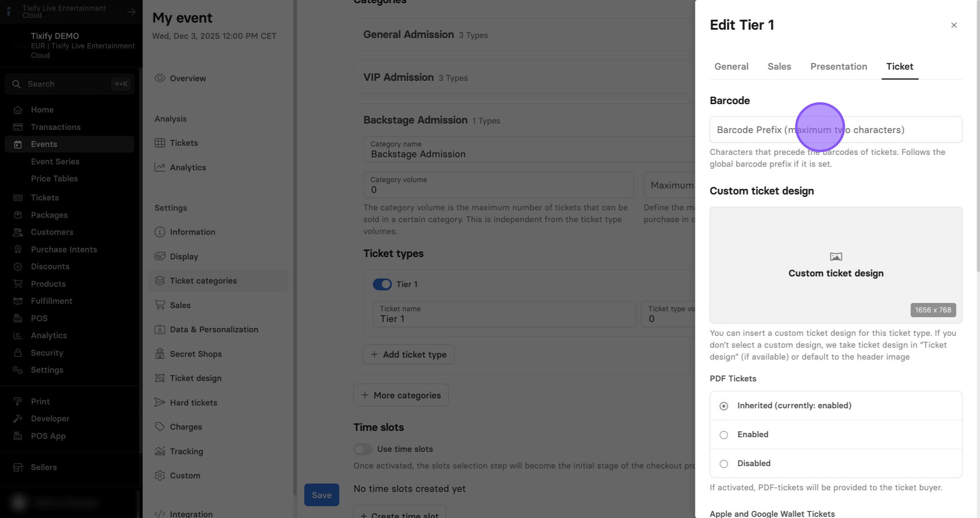Select the Disabled PDF tickets radio

point(724,464)
